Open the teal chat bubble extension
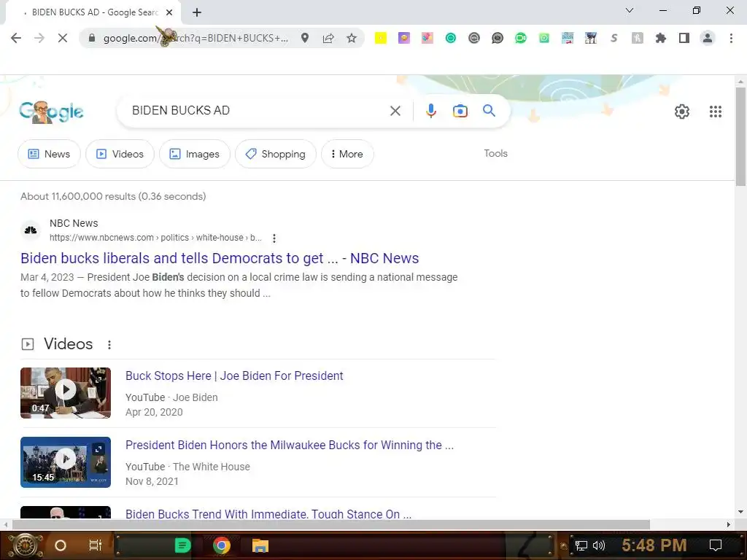747x560 pixels. [x=451, y=38]
